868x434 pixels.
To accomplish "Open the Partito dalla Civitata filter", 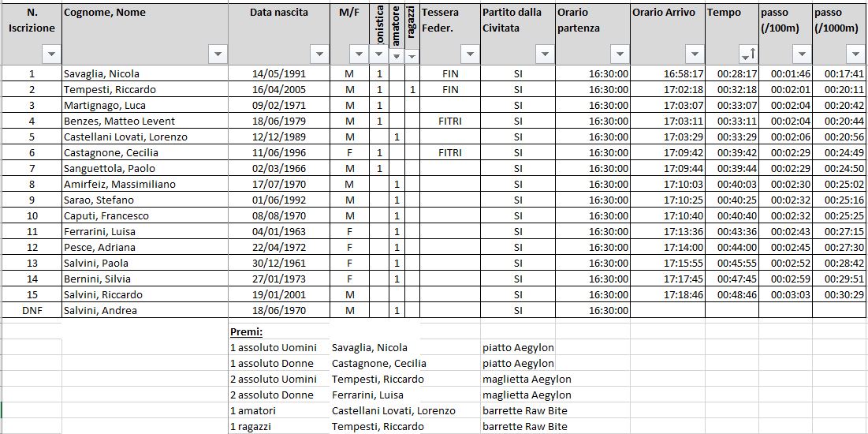I will (544, 54).
